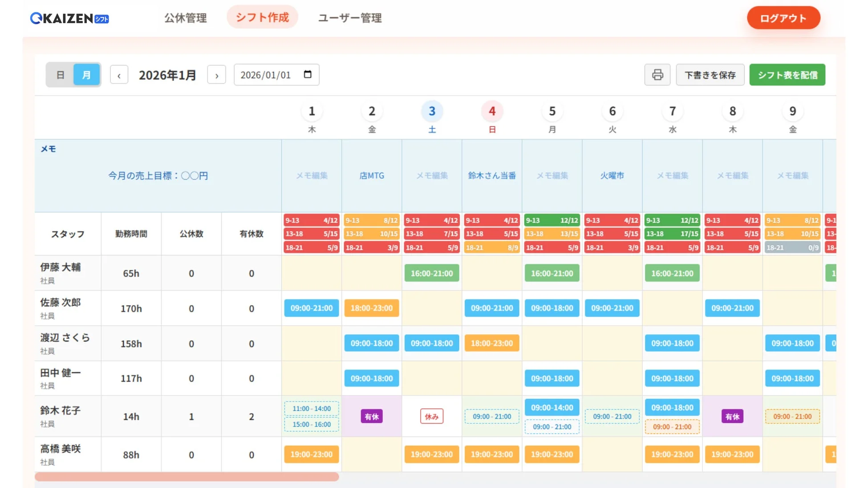Open メモ編集 under day 1
868x488 pixels.
(311, 175)
